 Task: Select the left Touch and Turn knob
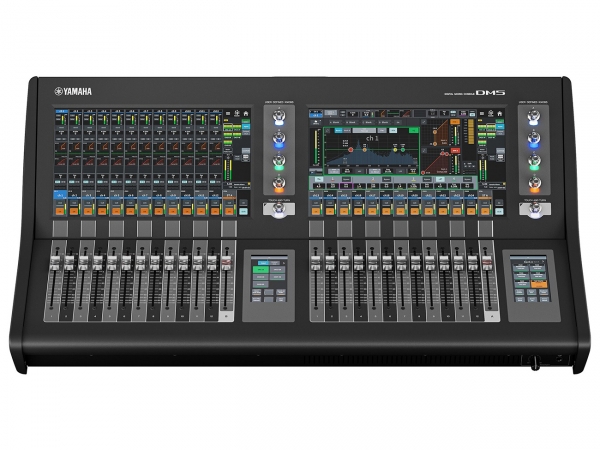pyautogui.click(x=279, y=210)
